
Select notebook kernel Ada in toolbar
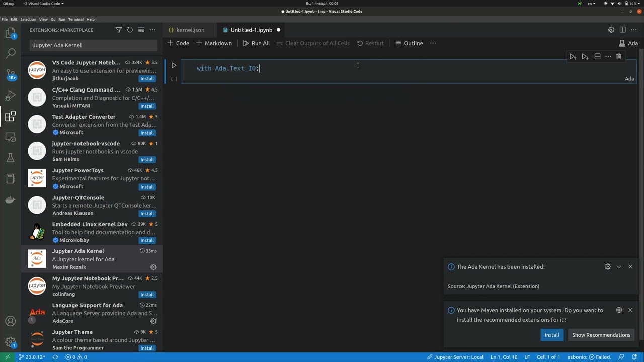[x=629, y=43]
